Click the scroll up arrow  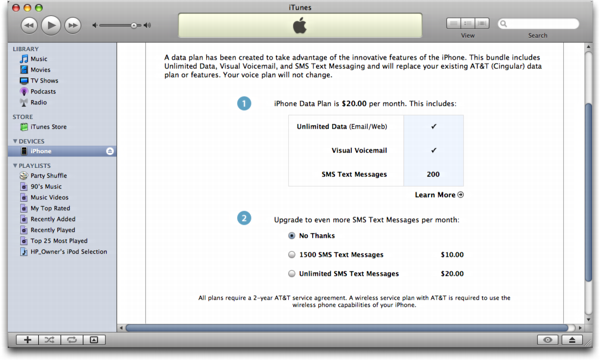589,47
